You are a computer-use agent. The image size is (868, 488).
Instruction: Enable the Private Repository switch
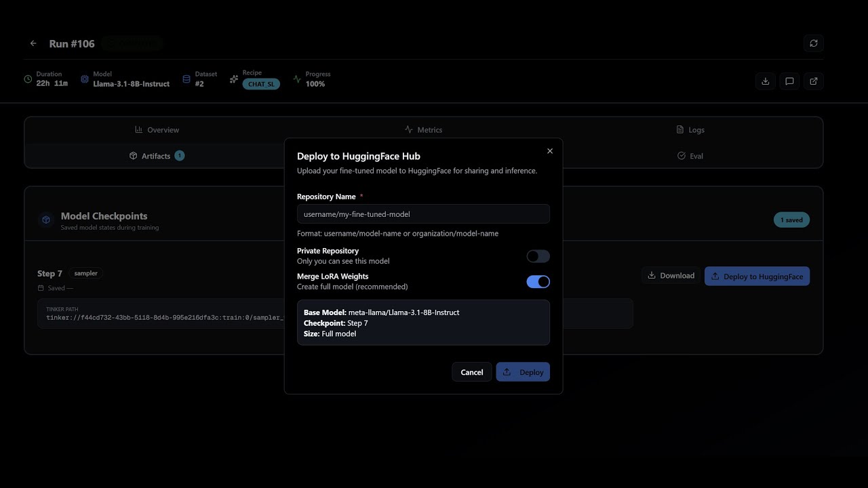538,256
